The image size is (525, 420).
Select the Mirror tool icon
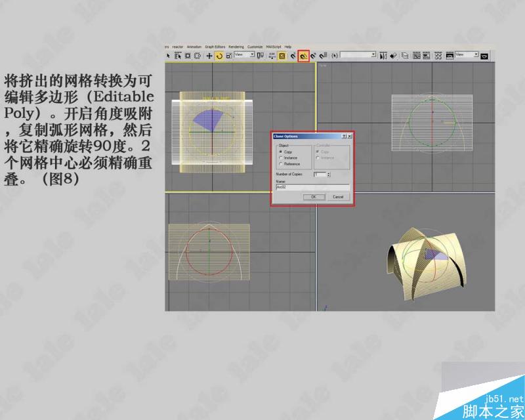(x=383, y=55)
